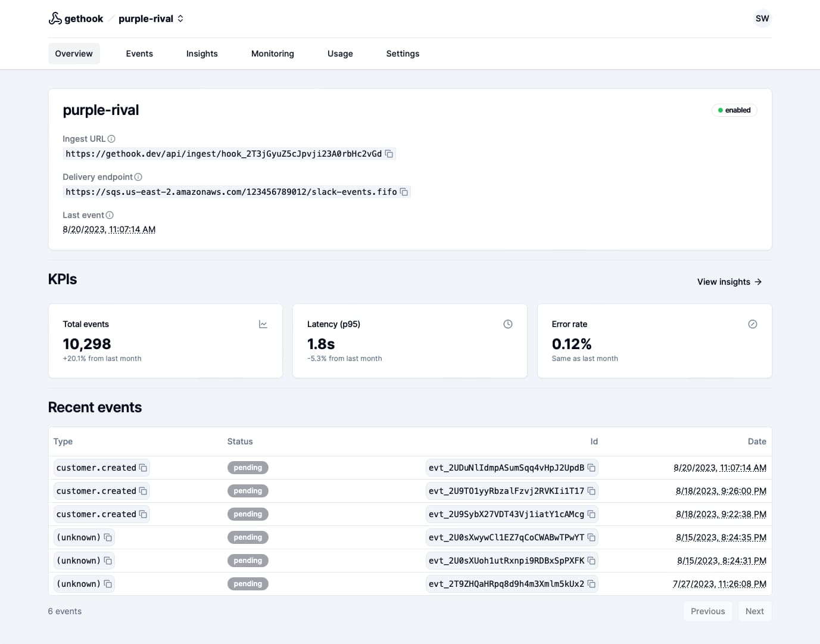Click the info icon beside Last event
This screenshot has width=820, height=644.
coord(110,215)
